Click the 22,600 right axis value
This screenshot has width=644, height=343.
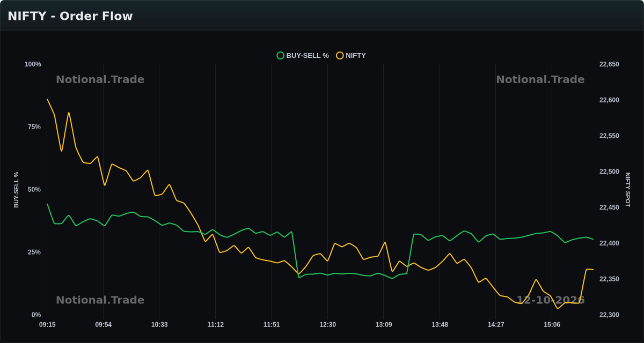[x=609, y=100]
